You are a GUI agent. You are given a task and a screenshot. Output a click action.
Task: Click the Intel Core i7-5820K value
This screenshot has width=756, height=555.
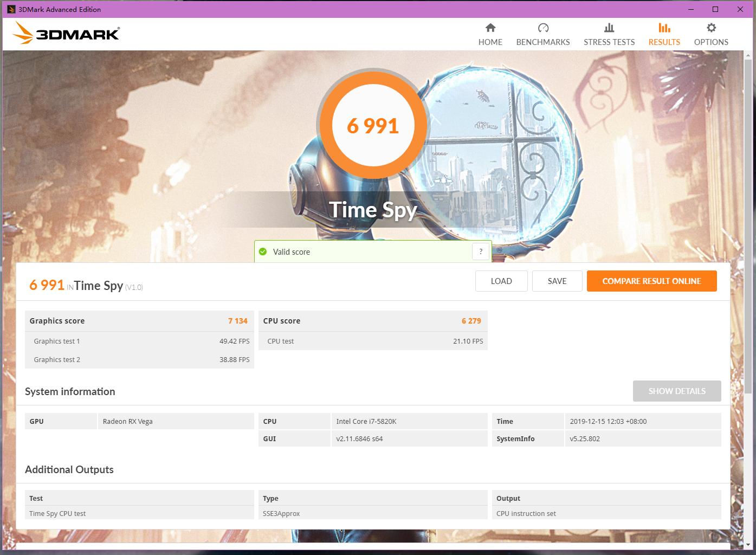[x=366, y=421]
